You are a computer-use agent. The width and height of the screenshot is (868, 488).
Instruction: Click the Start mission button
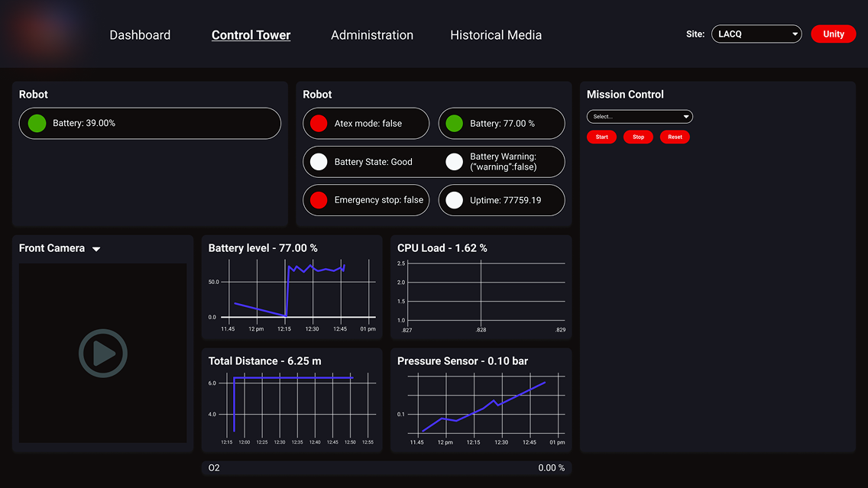pyautogui.click(x=602, y=137)
